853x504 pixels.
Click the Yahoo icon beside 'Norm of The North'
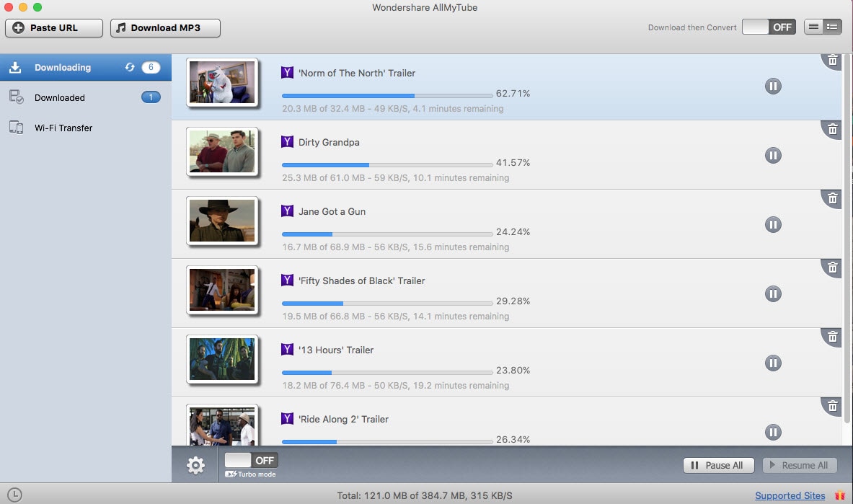pos(287,72)
